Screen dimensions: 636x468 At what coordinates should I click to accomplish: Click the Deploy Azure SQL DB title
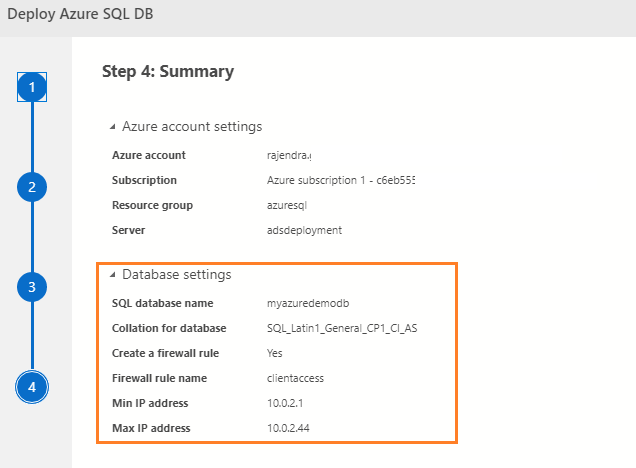81,17
